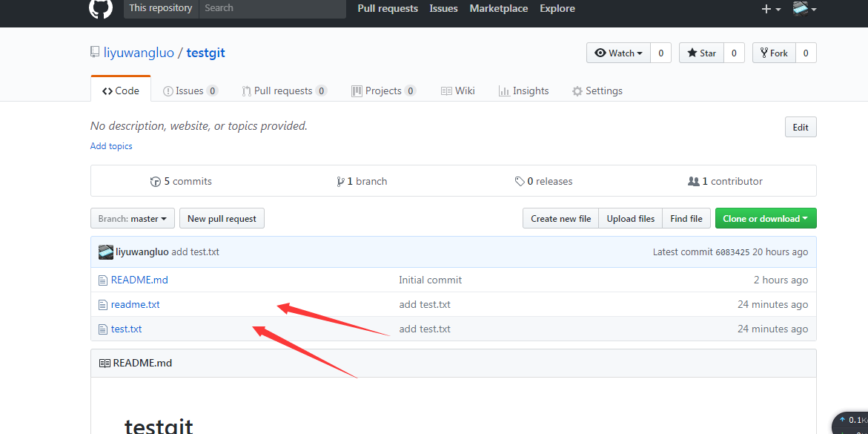The image size is (868, 434).
Task: Click the book icon in README.md header
Action: pos(105,364)
